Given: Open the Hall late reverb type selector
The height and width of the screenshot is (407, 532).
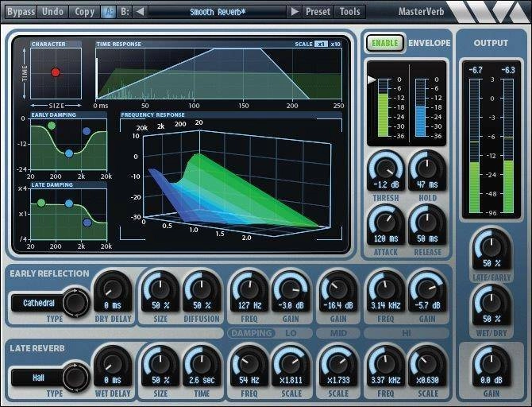Looking at the screenshot, I should tap(38, 378).
